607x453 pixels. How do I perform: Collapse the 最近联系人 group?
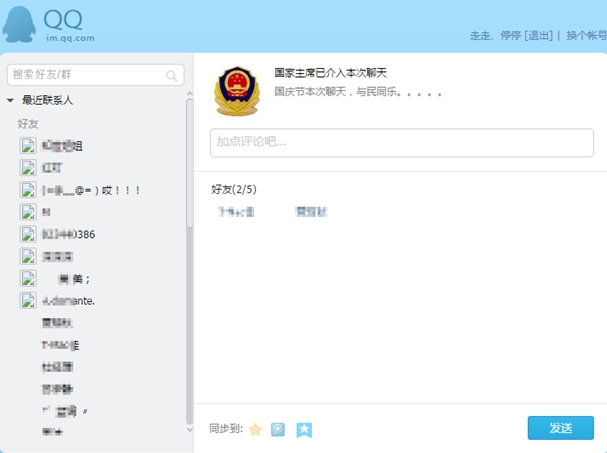[10, 100]
